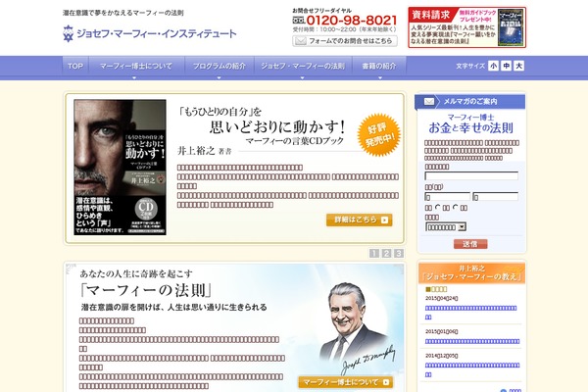Click the 「マーフィーの法則」 heading
Viewport: 588px width, 392px height.
[x=145, y=290]
